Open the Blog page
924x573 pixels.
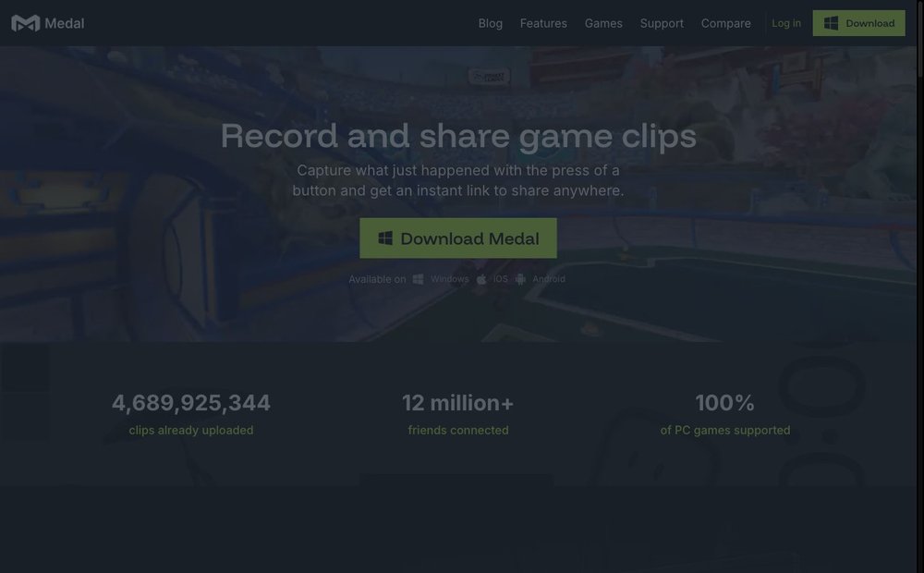pyautogui.click(x=491, y=24)
